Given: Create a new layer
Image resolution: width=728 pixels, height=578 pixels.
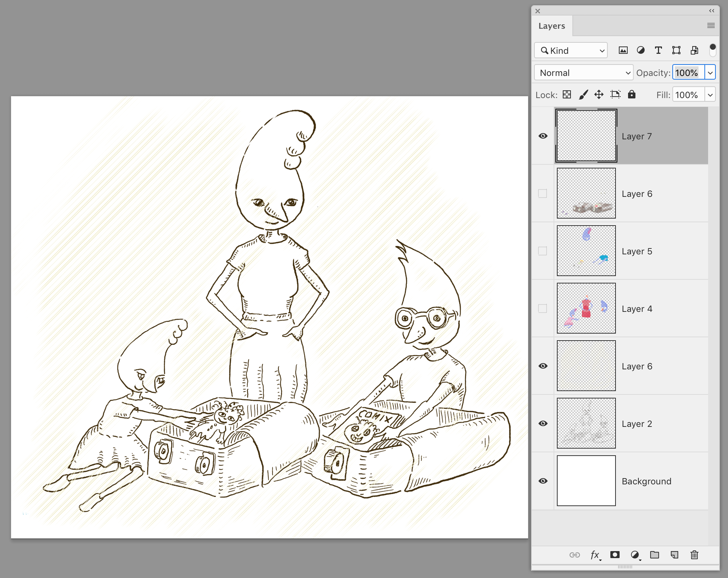Looking at the screenshot, I should [x=675, y=555].
